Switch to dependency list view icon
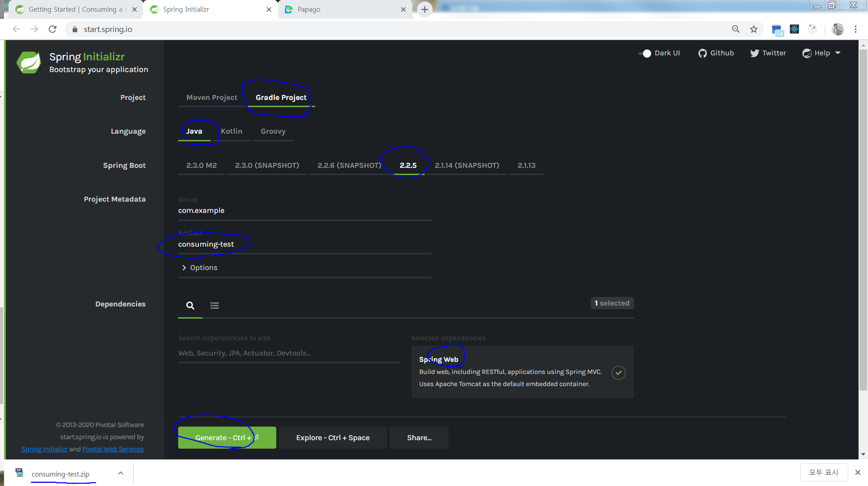Image resolution: width=868 pixels, height=486 pixels. click(x=215, y=306)
